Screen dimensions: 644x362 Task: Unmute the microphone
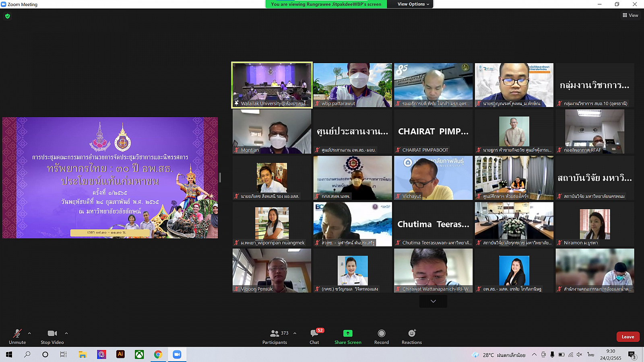click(x=17, y=333)
